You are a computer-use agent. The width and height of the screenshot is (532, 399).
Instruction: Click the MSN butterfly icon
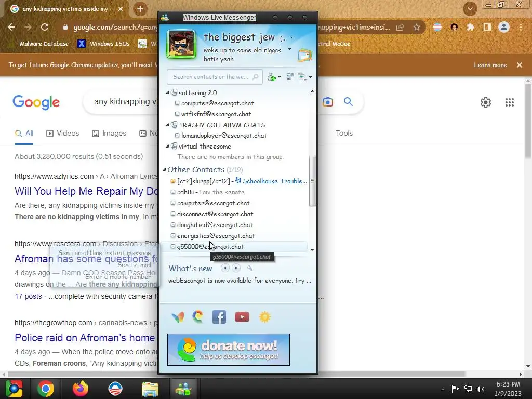[178, 317]
